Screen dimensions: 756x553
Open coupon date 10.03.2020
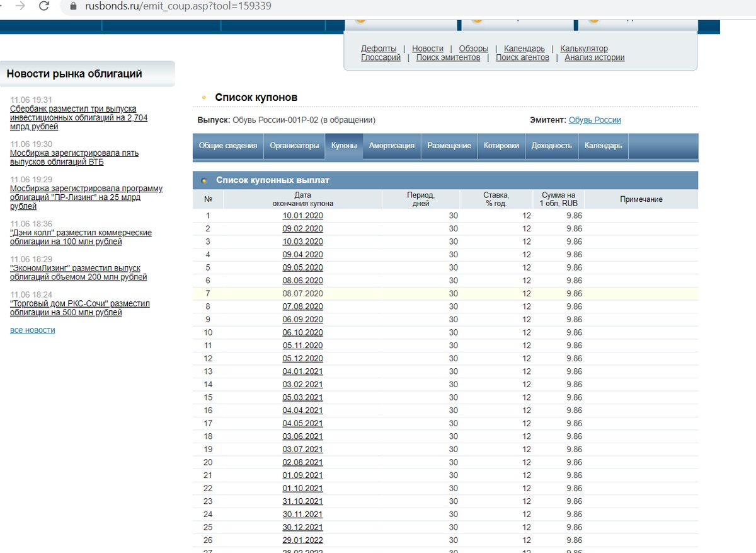coord(302,242)
